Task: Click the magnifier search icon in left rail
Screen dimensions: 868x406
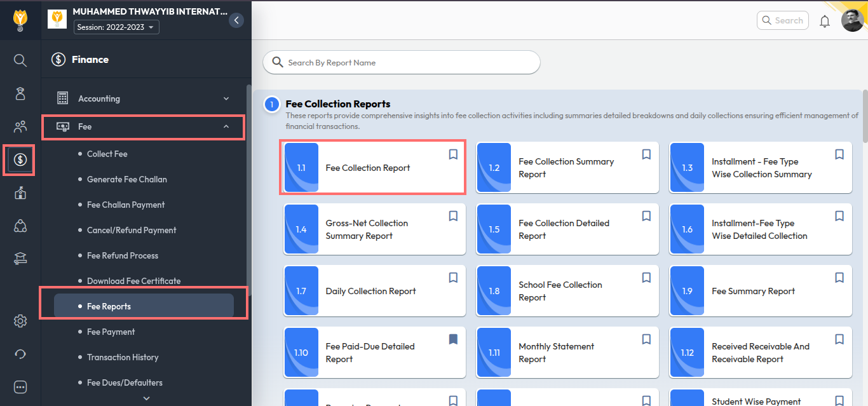Action: click(x=20, y=60)
